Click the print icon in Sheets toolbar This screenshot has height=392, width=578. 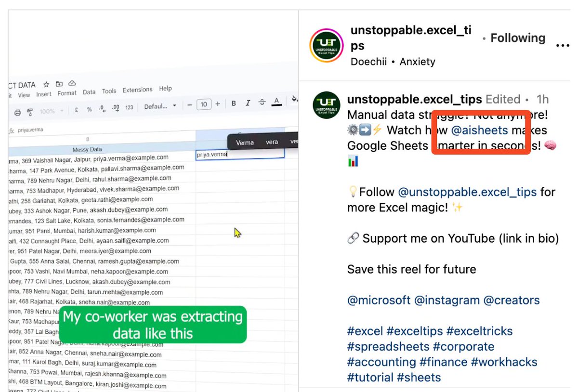tap(18, 112)
